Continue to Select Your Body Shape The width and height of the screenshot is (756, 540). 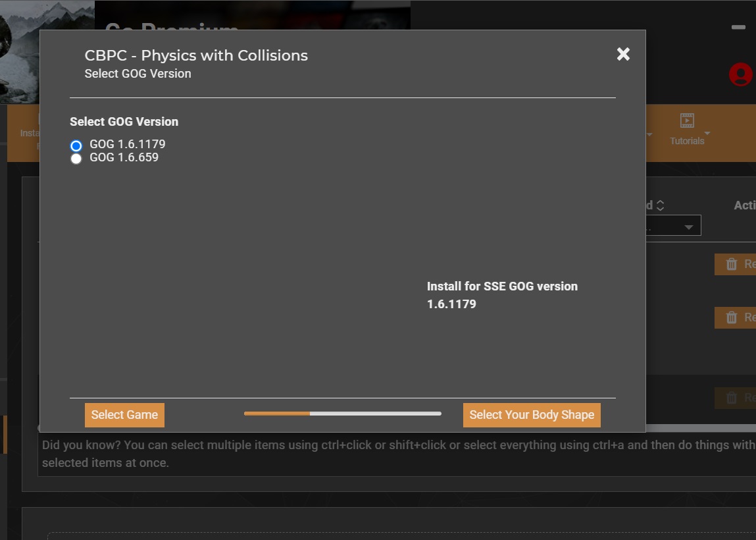[532, 415]
